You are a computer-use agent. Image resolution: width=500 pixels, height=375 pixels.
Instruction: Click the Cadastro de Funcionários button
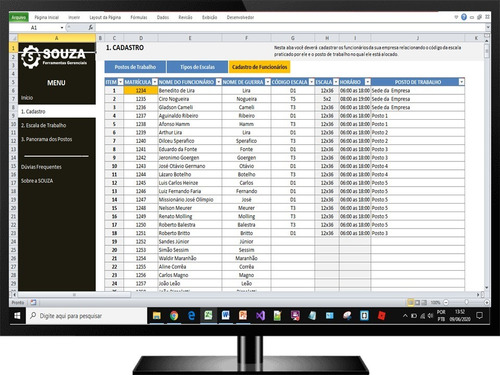pyautogui.click(x=259, y=67)
